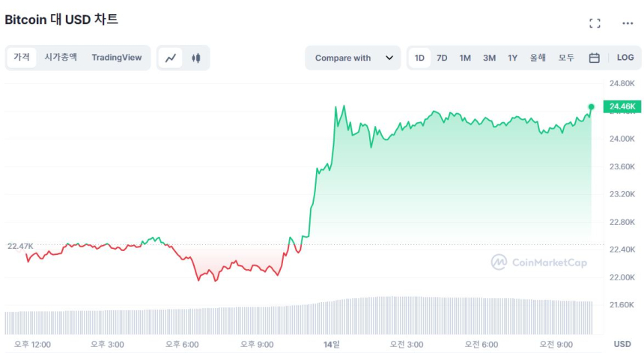Viewport: 644px width, 353px height.
Task: Select the 가격 price tab
Action: point(22,57)
